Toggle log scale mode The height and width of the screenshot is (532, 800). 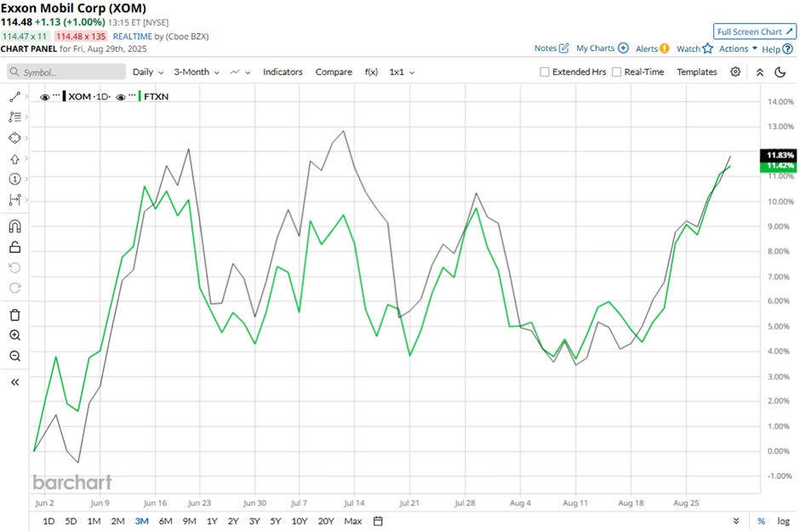[783, 521]
